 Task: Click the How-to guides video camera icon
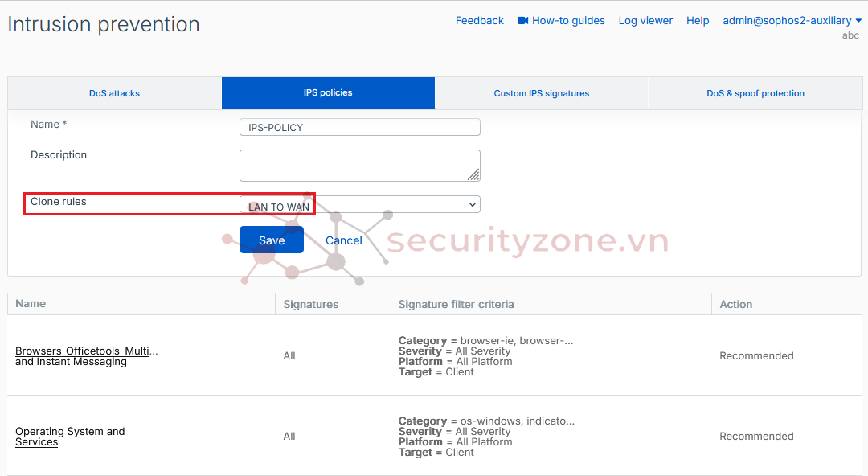click(x=522, y=21)
